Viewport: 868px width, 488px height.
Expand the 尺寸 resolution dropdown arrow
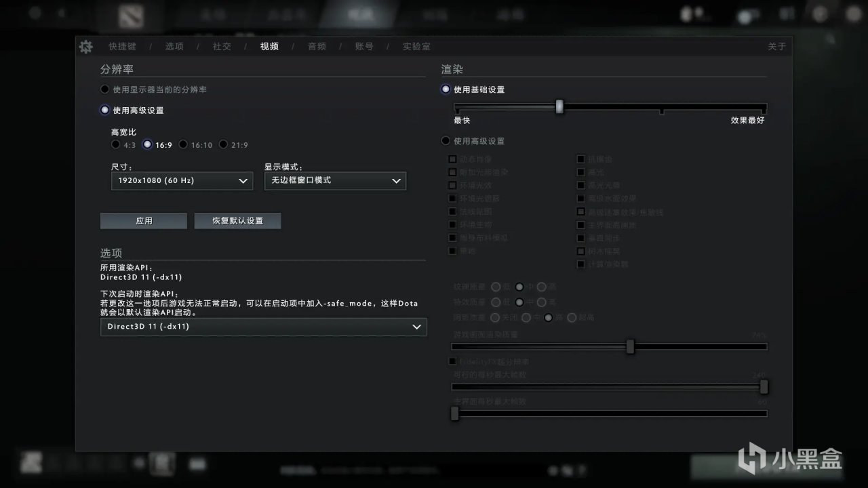(243, 181)
